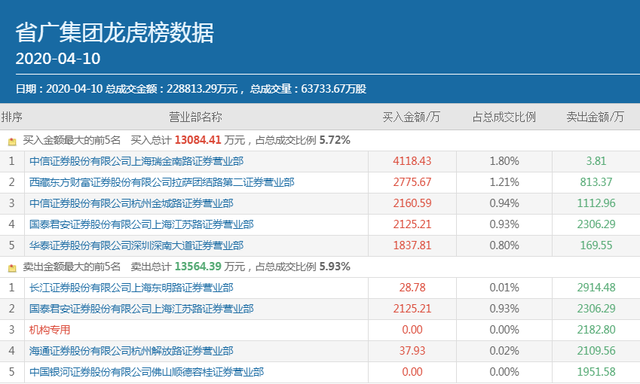The image size is (640, 384).
Task: Click 0.00 buy amount in 机构专用 row
Action: [412, 330]
